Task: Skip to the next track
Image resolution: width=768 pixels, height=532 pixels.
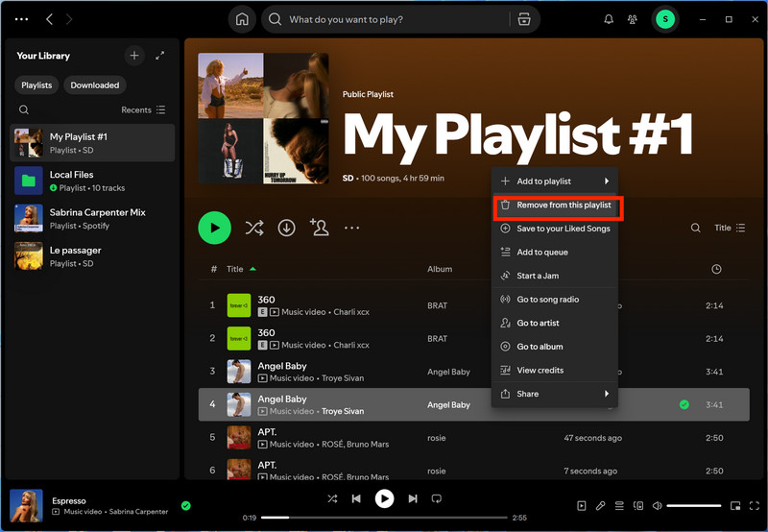Action: click(x=413, y=498)
